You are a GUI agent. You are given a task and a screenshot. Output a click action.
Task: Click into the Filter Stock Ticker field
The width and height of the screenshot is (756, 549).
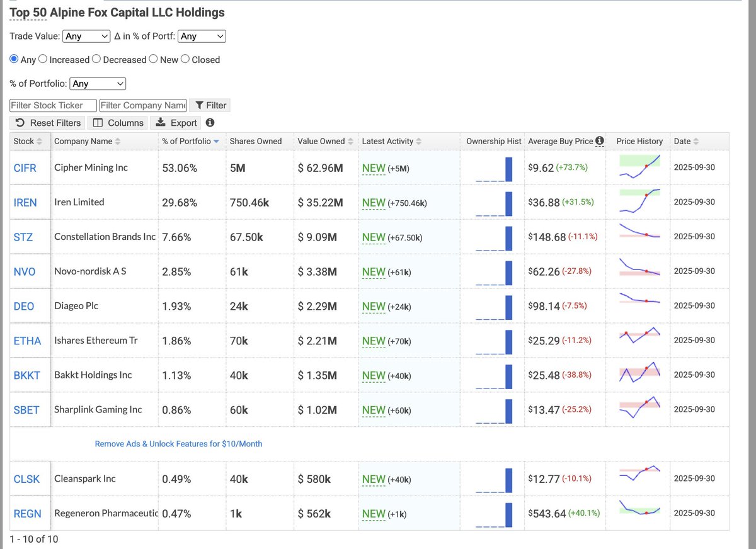click(x=54, y=105)
